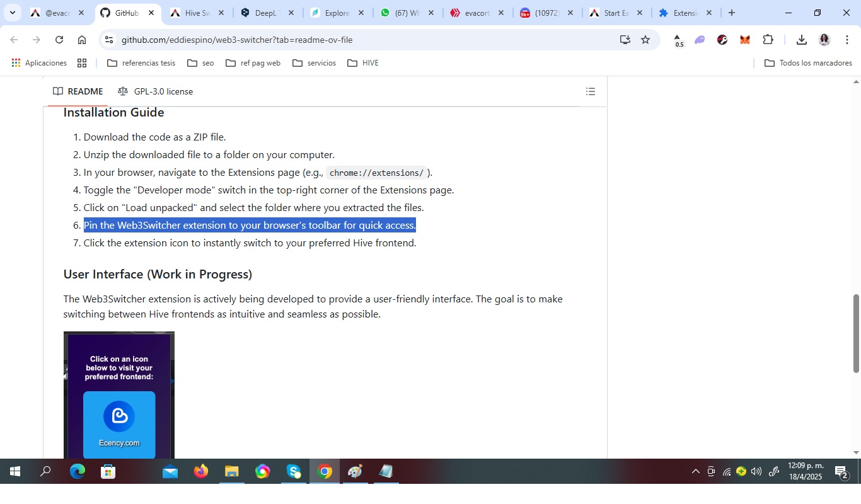Click the profile avatar icon

point(824,40)
